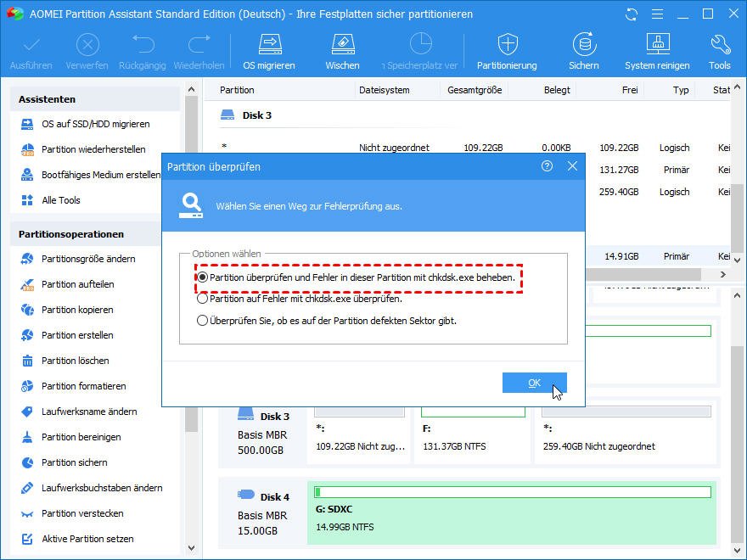The width and height of the screenshot is (747, 560).
Task: Sort by Gesamtgröße column header
Action: point(475,90)
